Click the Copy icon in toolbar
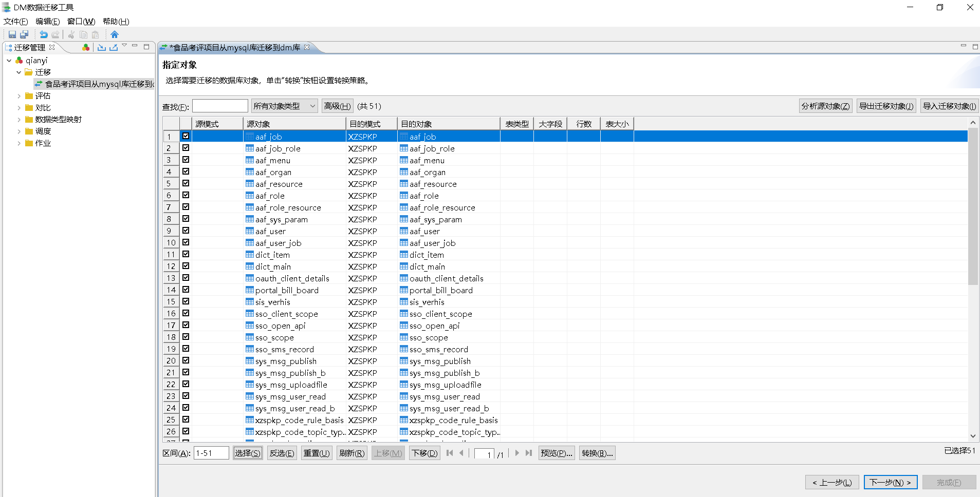 (83, 34)
